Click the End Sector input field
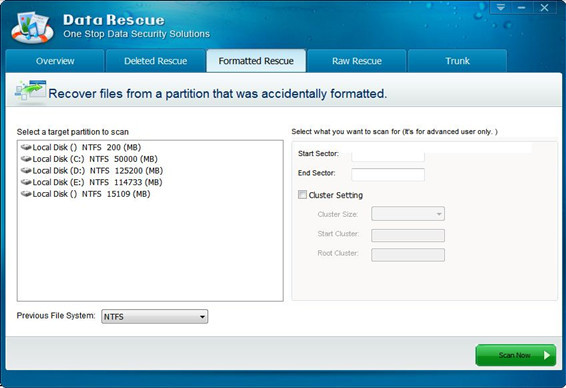This screenshot has width=566, height=388. pos(388,174)
